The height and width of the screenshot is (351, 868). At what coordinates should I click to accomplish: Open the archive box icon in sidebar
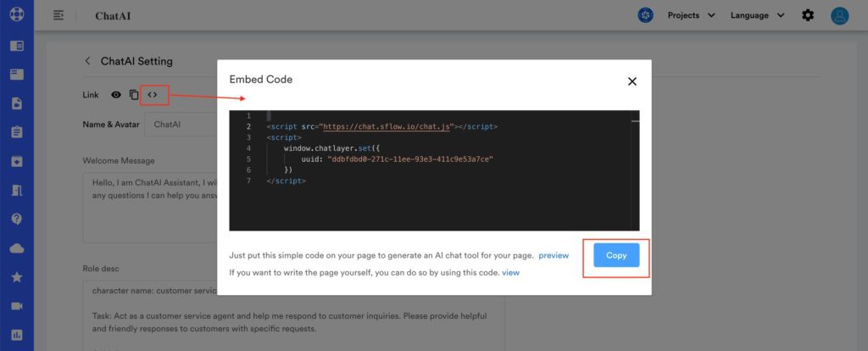pos(17,162)
